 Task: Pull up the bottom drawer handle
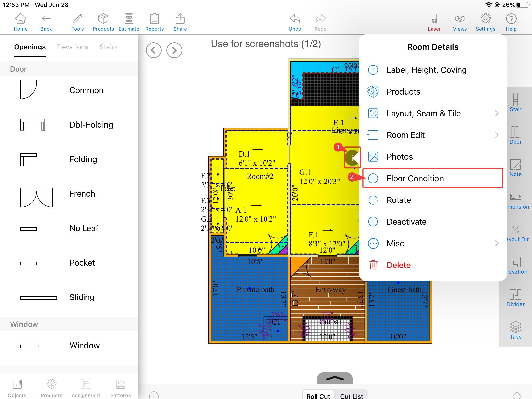(335, 378)
